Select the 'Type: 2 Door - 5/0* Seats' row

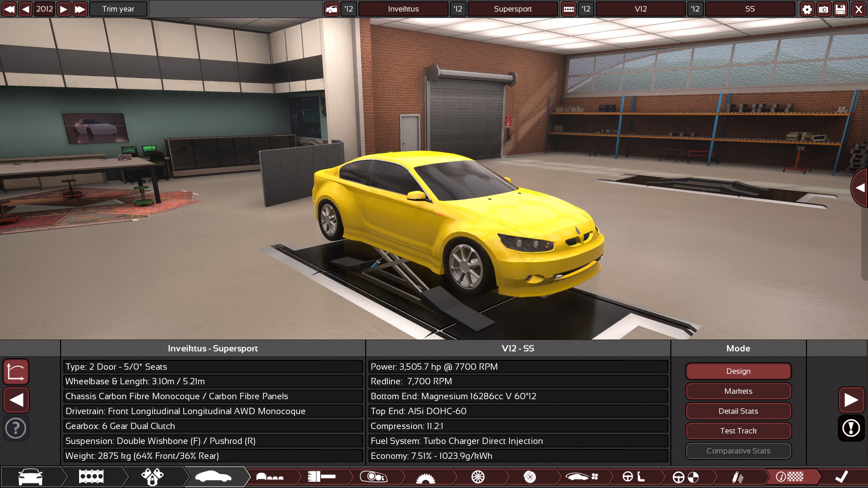coord(213,367)
